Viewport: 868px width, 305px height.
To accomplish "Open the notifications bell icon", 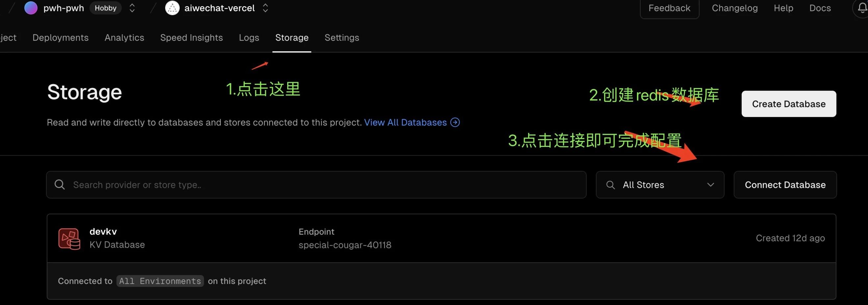I will 862,8.
